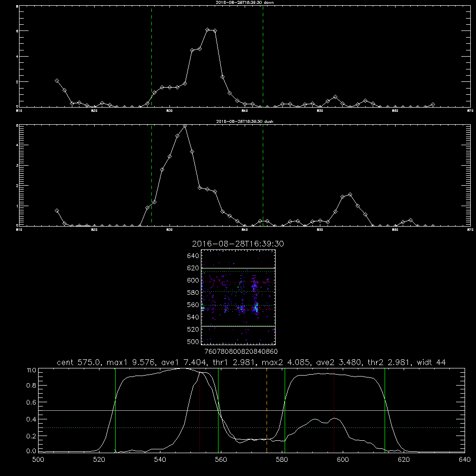Image resolution: width=476 pixels, height=476 pixels.
Task: Click the white solid line near 620 in the color image
Action: coord(238,268)
